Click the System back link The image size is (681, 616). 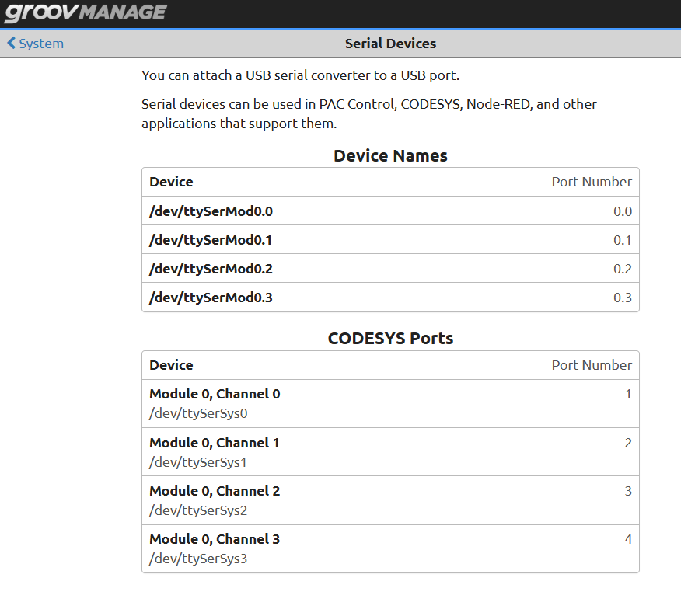pyautogui.click(x=41, y=44)
